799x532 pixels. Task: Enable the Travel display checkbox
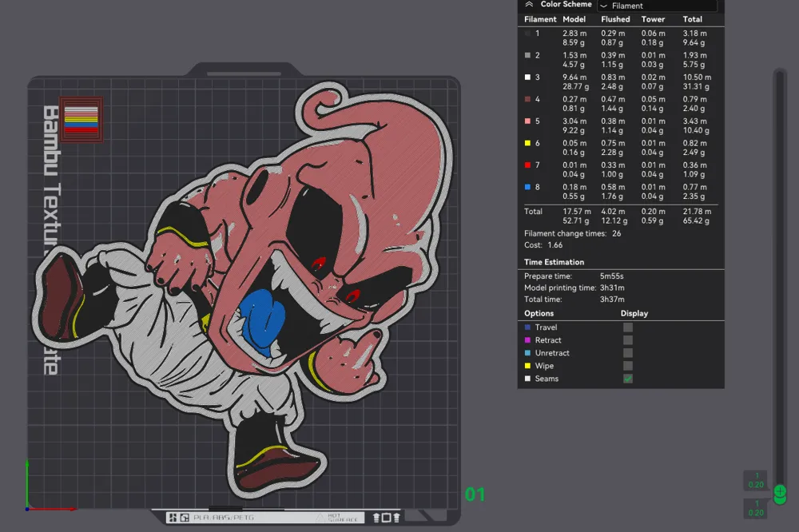pos(628,328)
